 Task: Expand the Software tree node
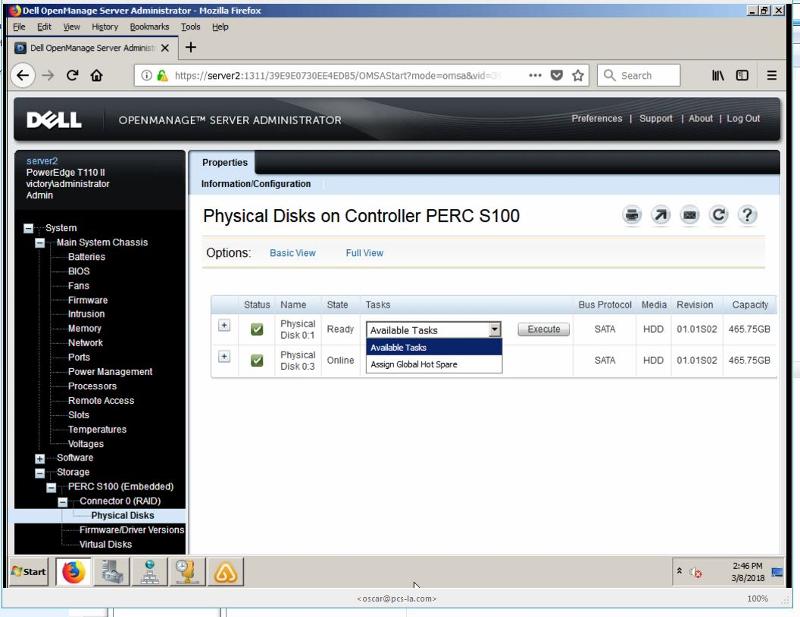point(40,458)
